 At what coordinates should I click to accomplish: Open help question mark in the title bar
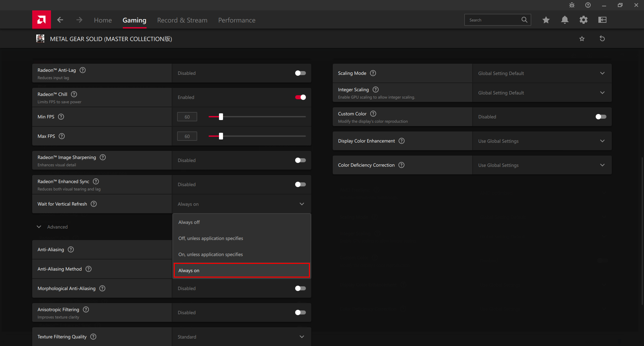[x=588, y=5]
